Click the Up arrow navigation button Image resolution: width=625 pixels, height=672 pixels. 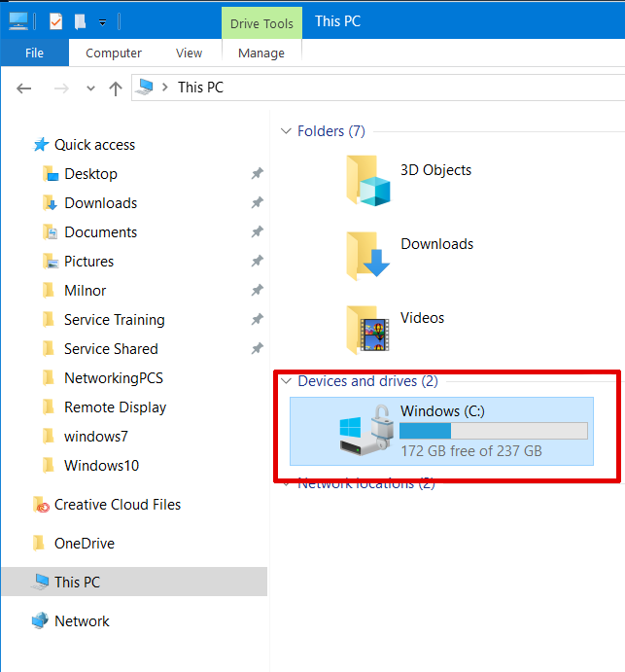pyautogui.click(x=116, y=88)
